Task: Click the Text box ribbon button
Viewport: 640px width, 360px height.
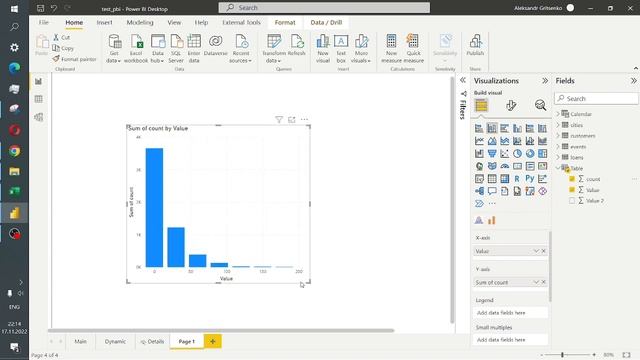Action: (x=341, y=49)
